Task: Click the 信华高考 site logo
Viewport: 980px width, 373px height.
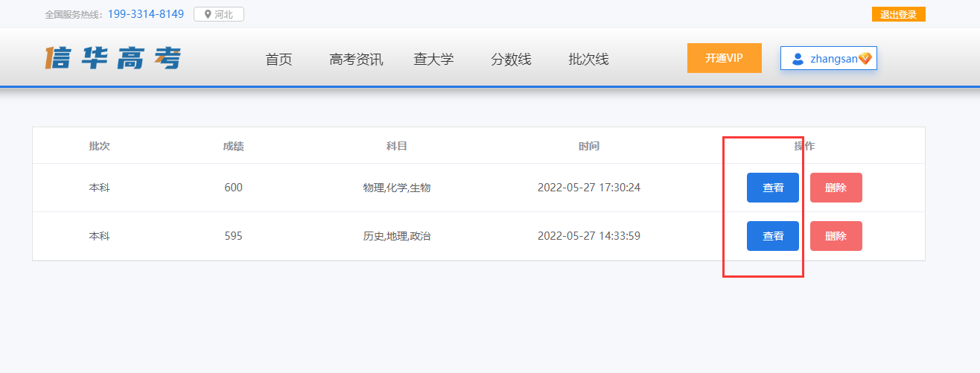Action: [113, 58]
